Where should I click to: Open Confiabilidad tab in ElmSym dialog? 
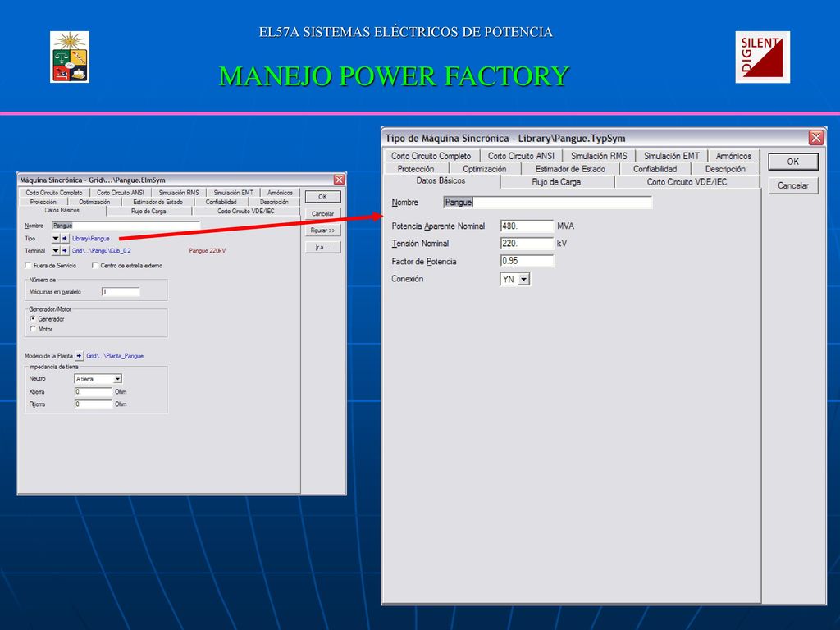pyautogui.click(x=221, y=202)
